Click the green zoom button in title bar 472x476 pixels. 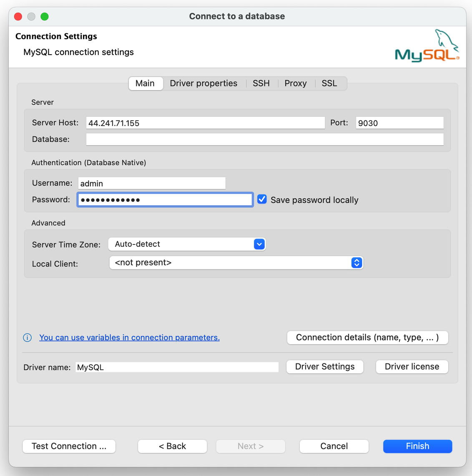click(x=45, y=16)
